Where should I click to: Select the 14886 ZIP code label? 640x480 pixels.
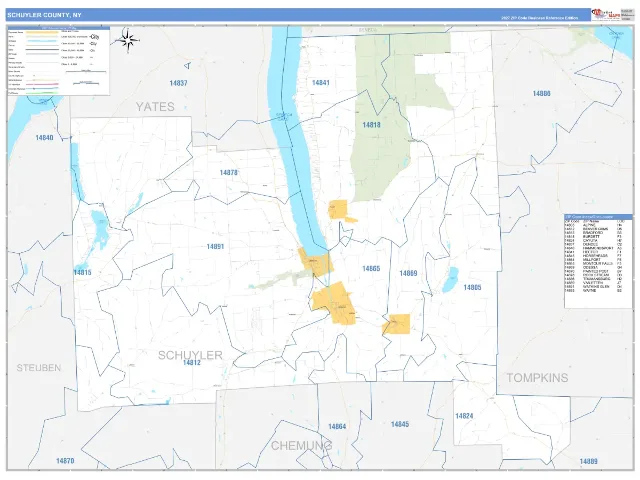click(541, 93)
